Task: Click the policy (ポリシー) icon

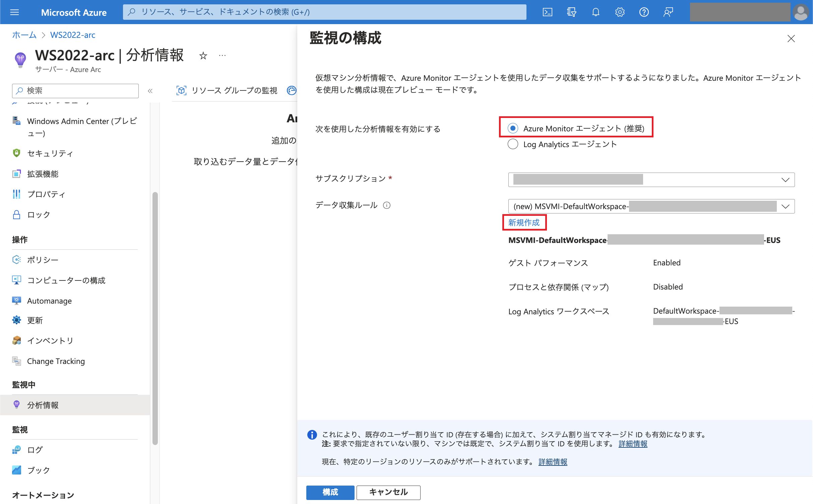Action: (x=16, y=260)
